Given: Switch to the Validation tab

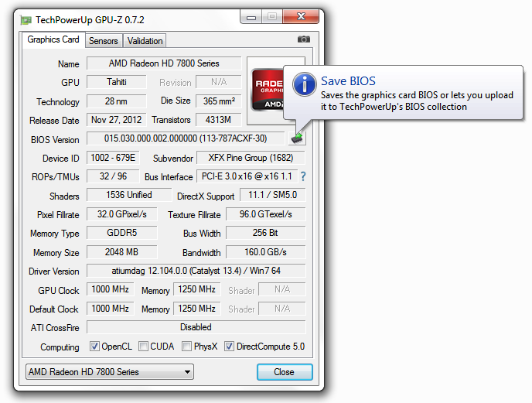Looking at the screenshot, I should pos(145,41).
